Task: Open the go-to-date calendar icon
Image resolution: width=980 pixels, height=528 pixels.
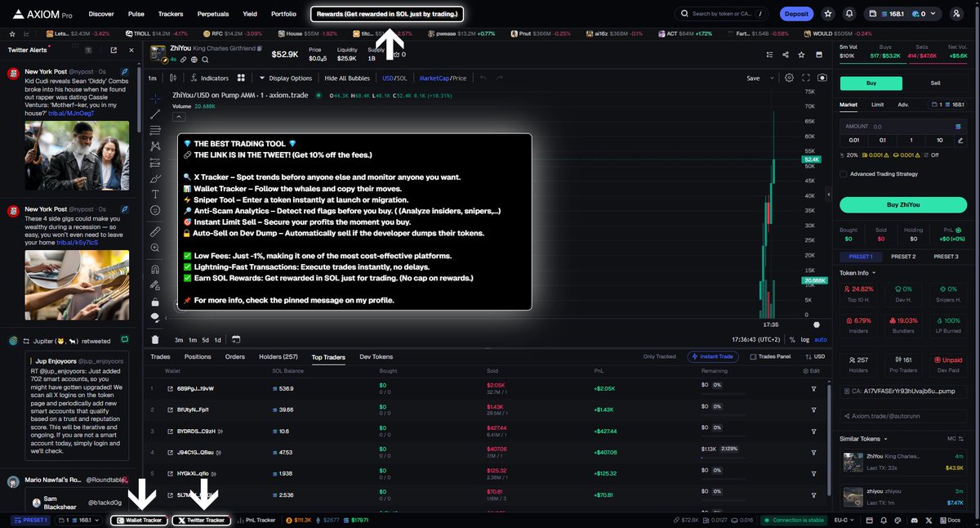Action: point(235,339)
